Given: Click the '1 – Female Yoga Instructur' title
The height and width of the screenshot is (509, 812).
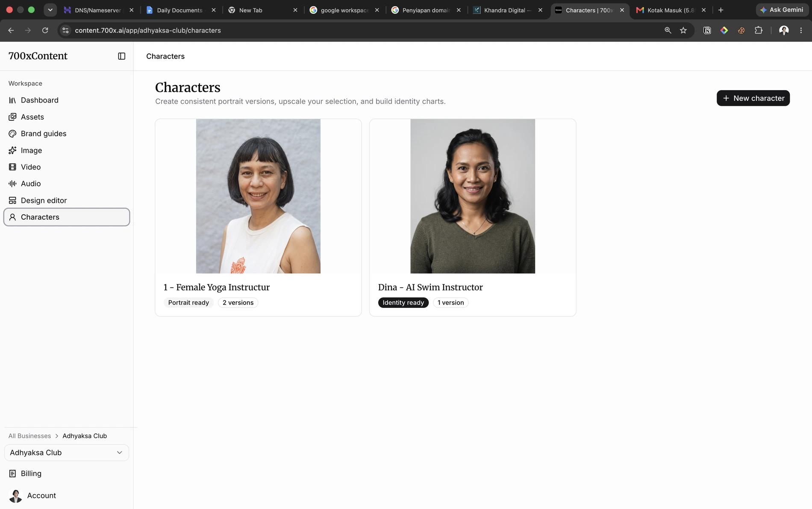Looking at the screenshot, I should point(217,287).
